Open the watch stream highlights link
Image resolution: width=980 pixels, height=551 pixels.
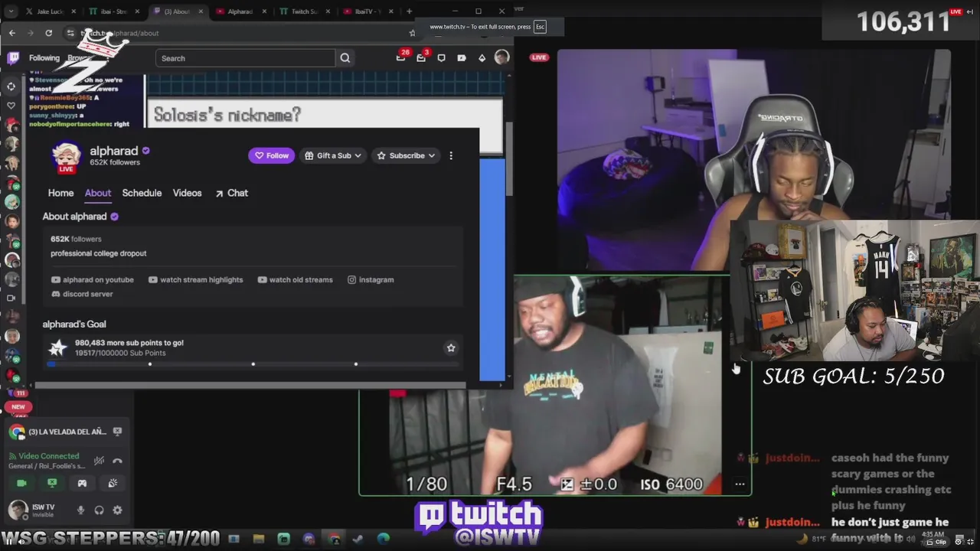[195, 280]
